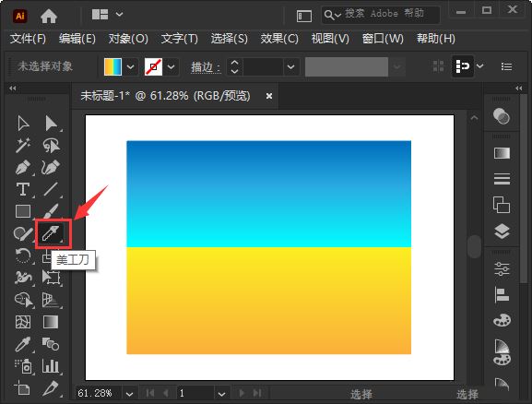The image size is (532, 404).
Task: Open the 对象(O) menu
Action: click(128, 39)
